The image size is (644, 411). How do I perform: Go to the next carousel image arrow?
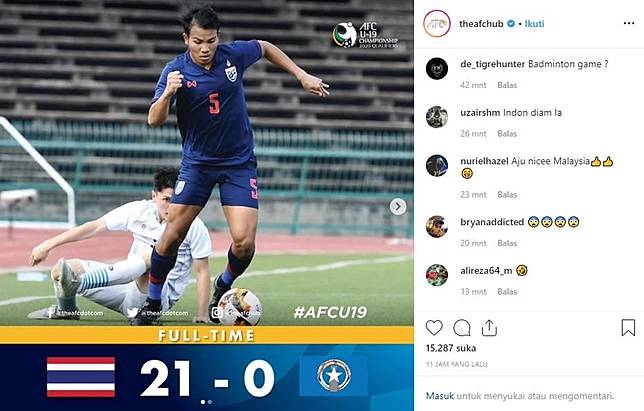point(398,207)
